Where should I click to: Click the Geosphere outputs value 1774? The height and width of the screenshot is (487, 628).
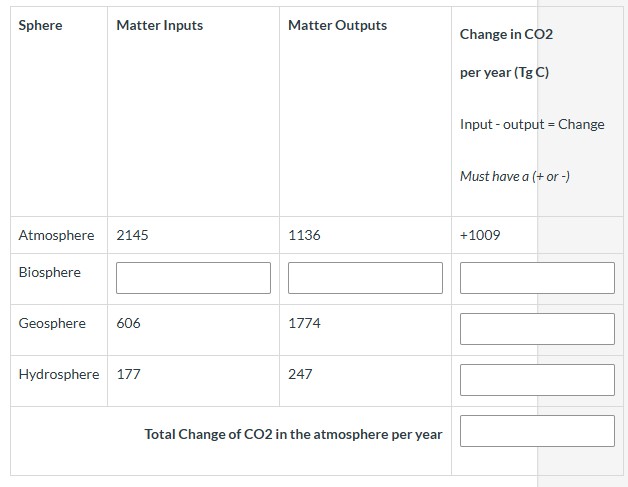coord(304,323)
